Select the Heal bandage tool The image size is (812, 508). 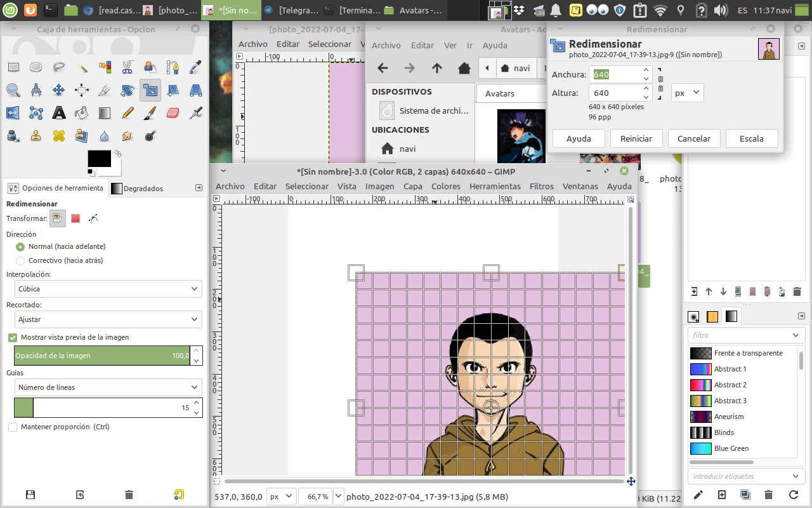[x=59, y=136]
